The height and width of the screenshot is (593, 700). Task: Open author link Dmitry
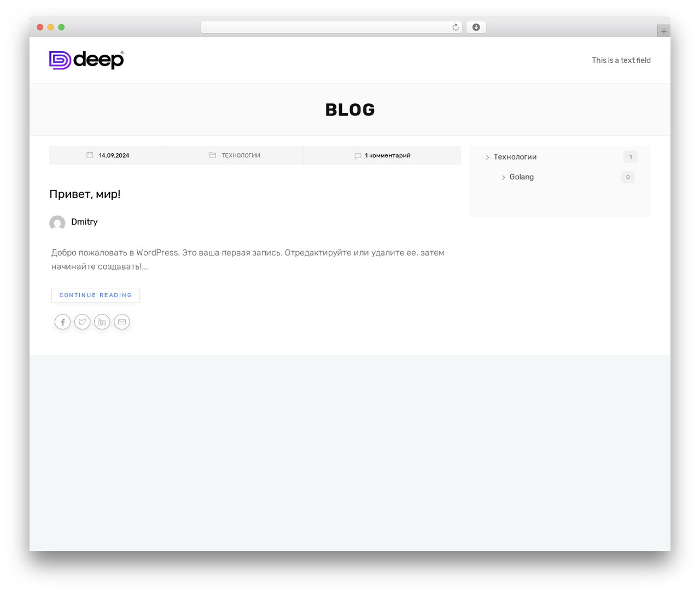pyautogui.click(x=84, y=222)
